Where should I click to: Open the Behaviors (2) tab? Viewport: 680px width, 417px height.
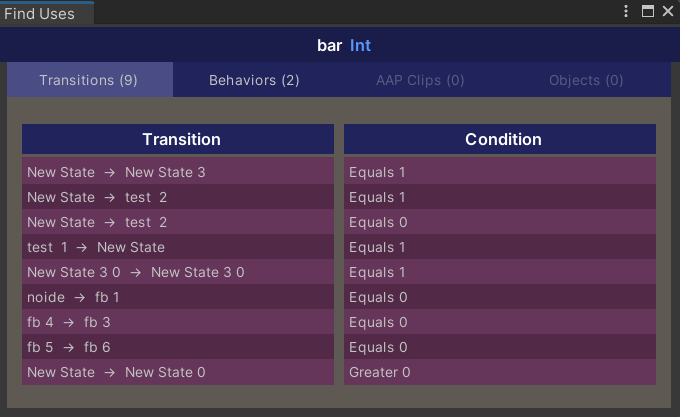pos(255,80)
